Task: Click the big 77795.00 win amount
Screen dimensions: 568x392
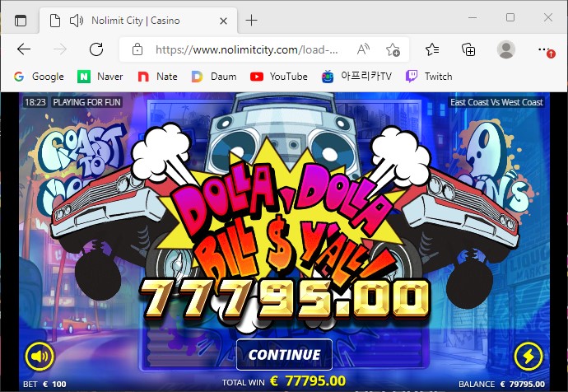Action: click(285, 299)
